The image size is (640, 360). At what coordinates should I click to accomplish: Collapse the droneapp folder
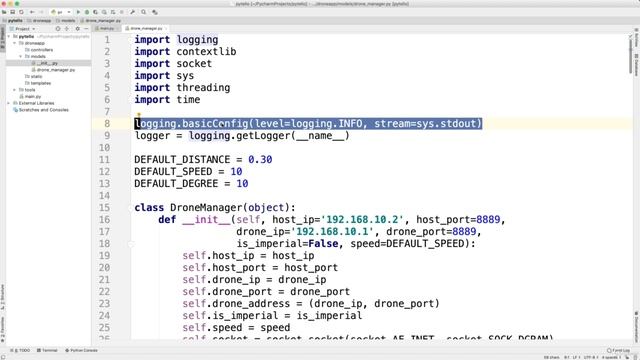click(15, 43)
